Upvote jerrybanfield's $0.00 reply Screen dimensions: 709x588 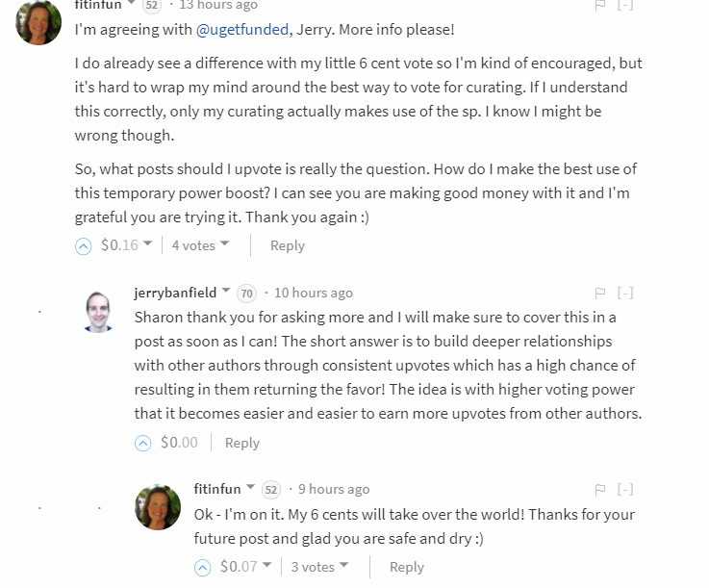click(143, 444)
